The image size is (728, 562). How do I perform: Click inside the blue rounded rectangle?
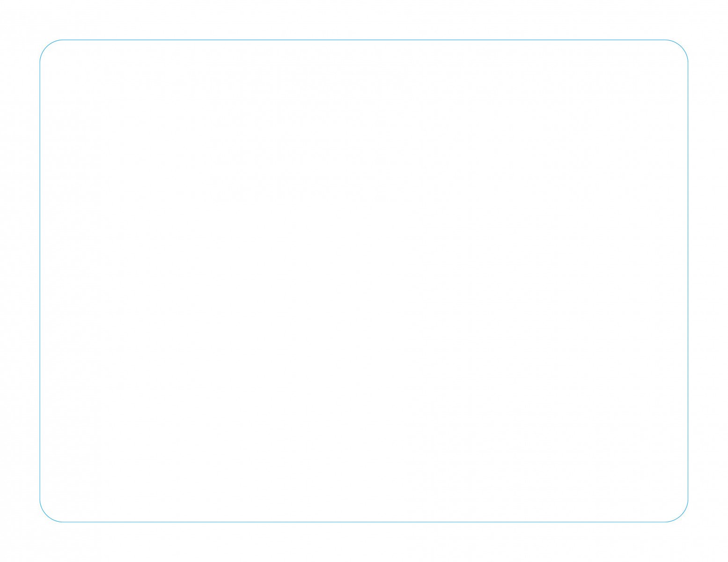tap(364, 281)
